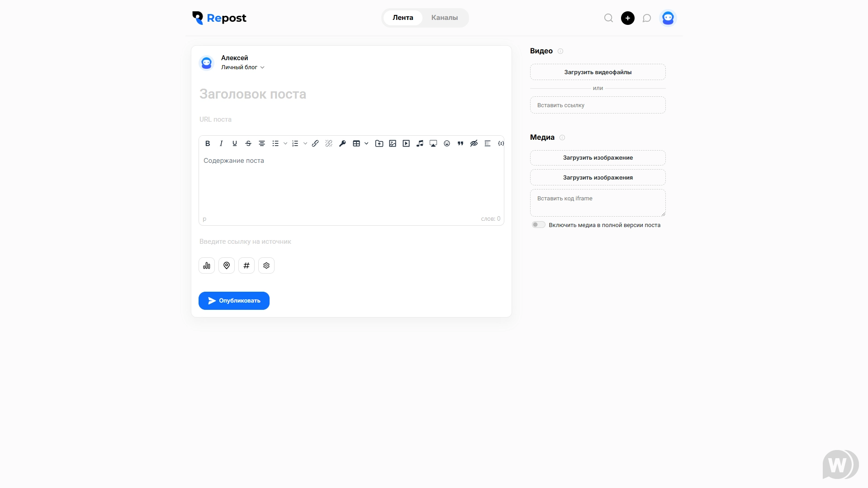Open post settings gear button

point(266,265)
